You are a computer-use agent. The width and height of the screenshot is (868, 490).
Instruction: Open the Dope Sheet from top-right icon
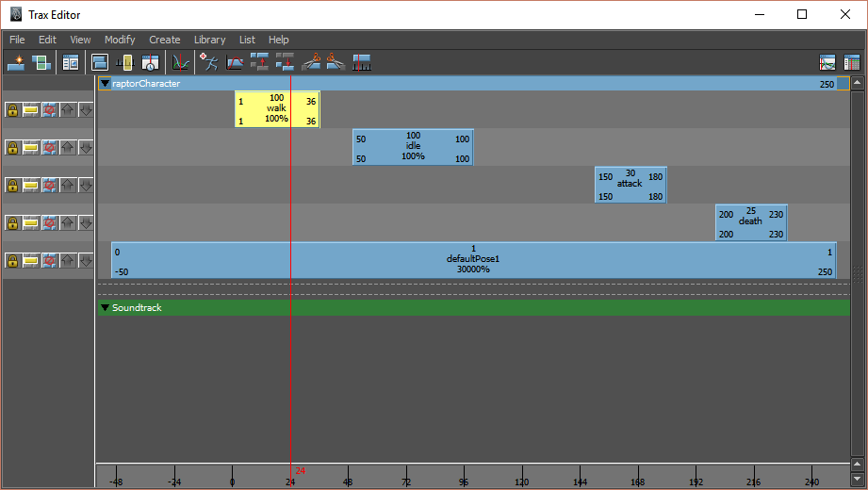852,63
